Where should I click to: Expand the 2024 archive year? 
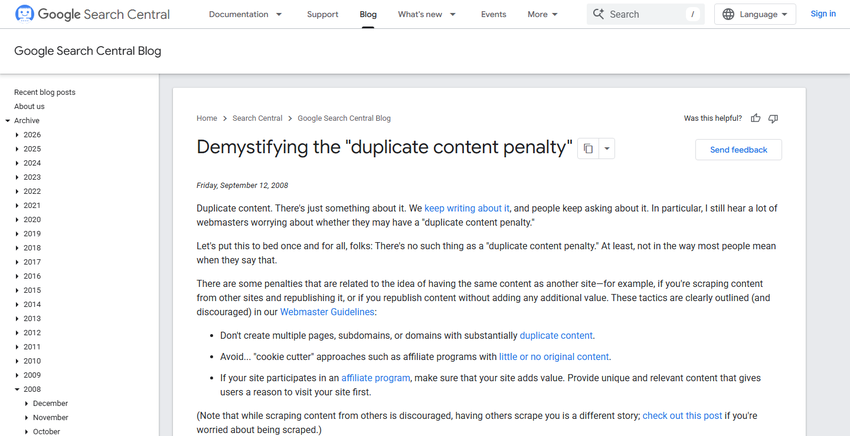click(x=17, y=163)
